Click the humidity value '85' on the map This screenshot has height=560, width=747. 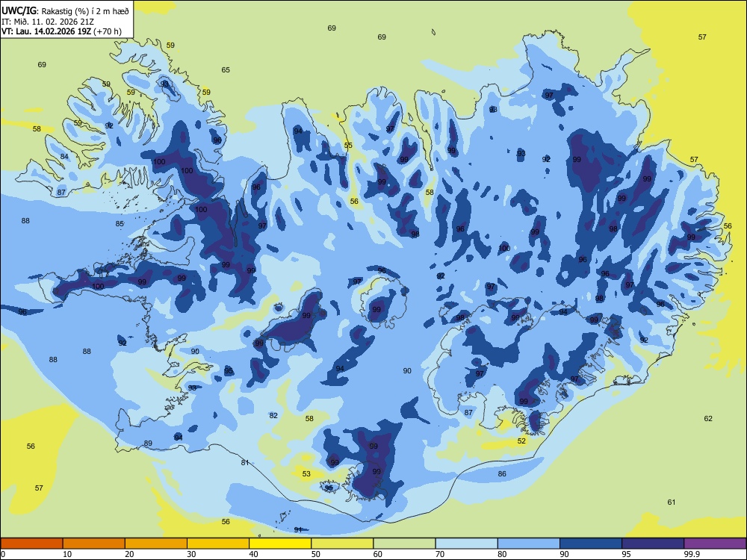[x=120, y=224]
